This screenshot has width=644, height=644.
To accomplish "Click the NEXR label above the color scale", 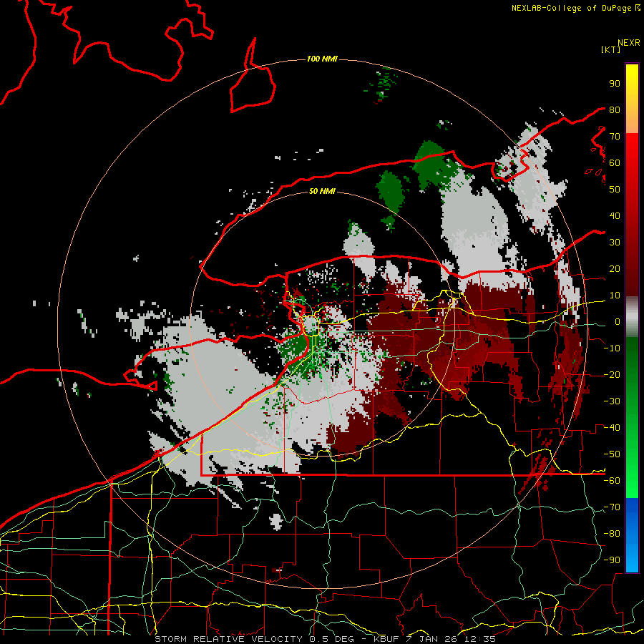I will tap(629, 43).
